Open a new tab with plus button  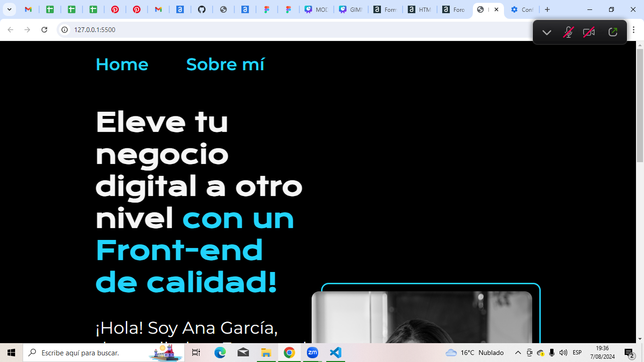(x=547, y=9)
